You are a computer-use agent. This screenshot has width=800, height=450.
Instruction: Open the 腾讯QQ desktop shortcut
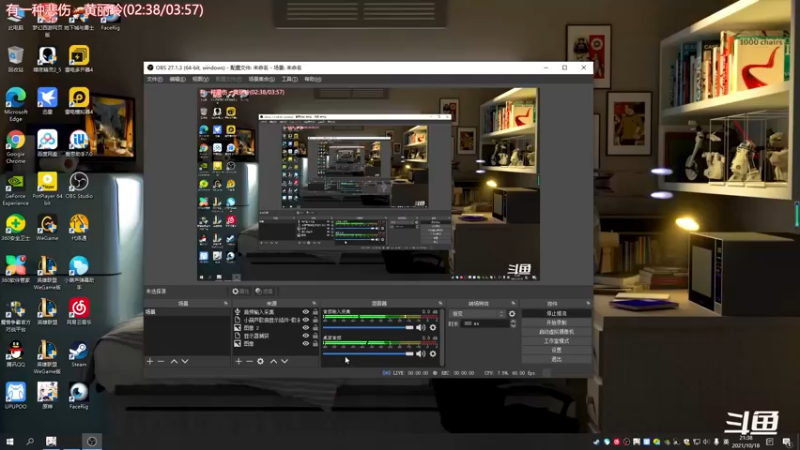click(x=15, y=355)
